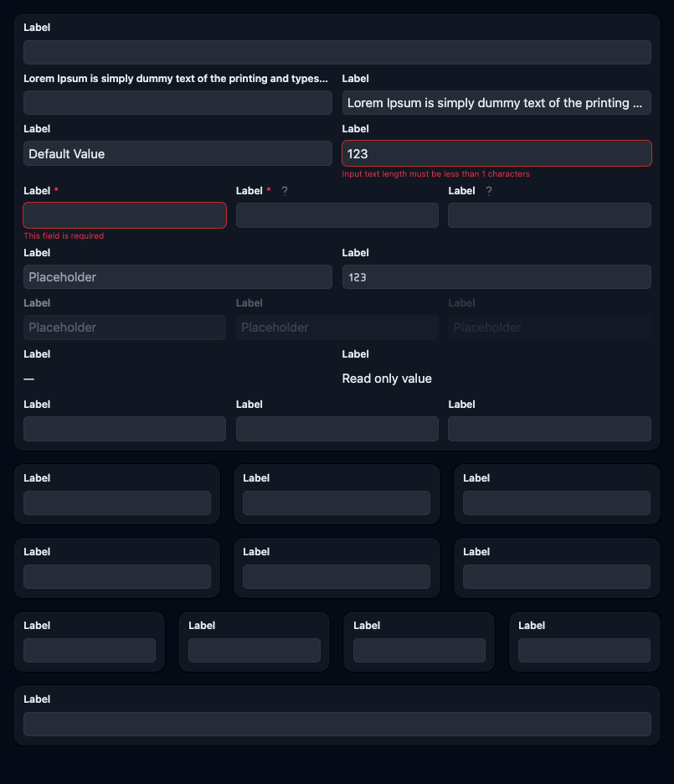
Task: Focus the last input in the four-card row
Action: 584,651
